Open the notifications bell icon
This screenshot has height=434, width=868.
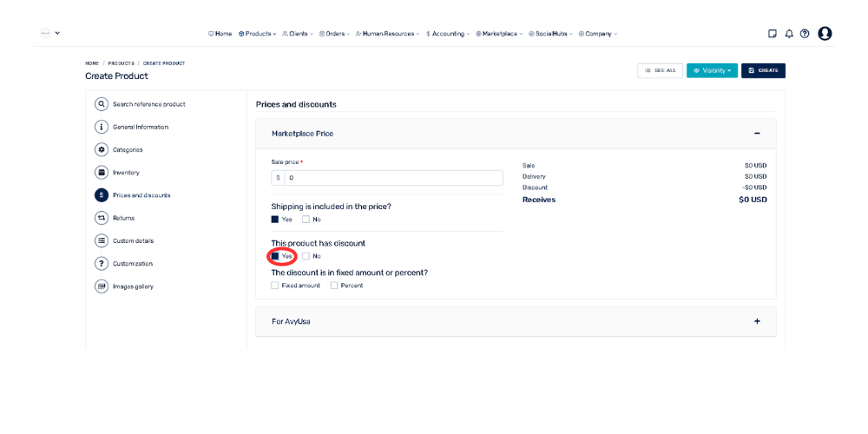789,34
